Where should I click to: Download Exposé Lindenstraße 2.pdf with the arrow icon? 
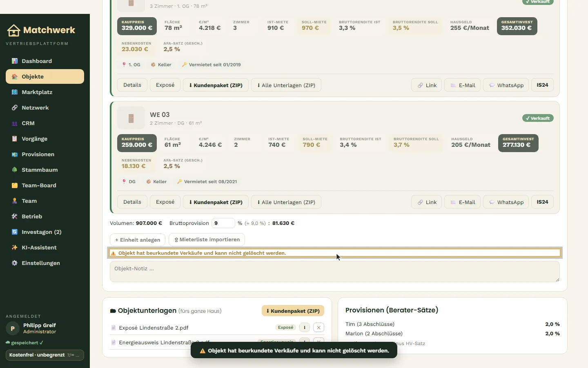305,328
